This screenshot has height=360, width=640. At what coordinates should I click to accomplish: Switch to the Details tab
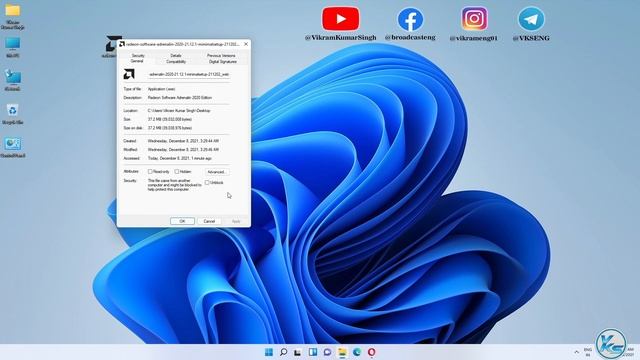(x=176, y=55)
